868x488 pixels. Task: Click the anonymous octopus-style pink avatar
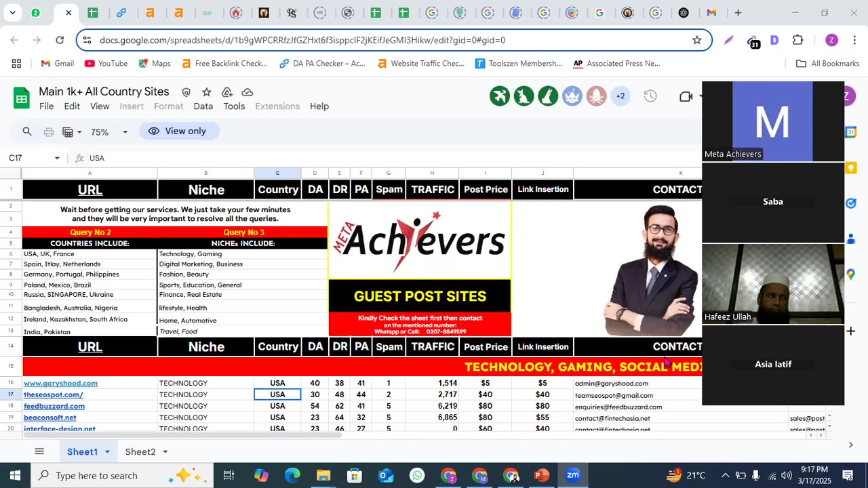[x=596, y=96]
